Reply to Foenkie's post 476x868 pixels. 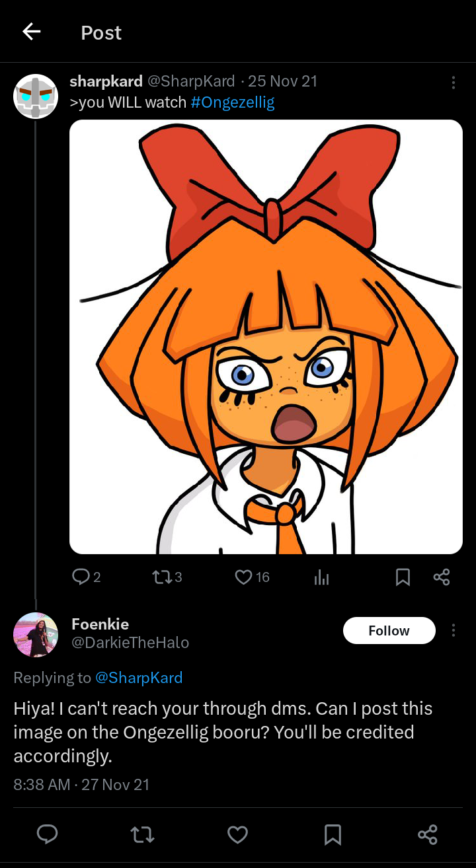click(x=47, y=834)
